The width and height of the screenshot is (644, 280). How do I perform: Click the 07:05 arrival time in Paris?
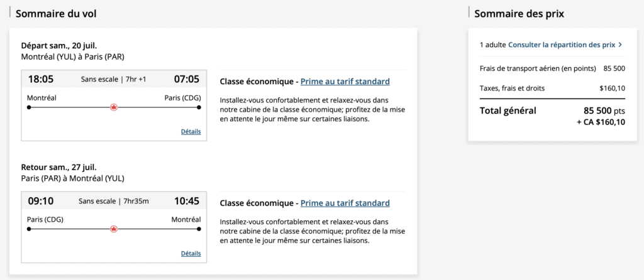point(186,79)
